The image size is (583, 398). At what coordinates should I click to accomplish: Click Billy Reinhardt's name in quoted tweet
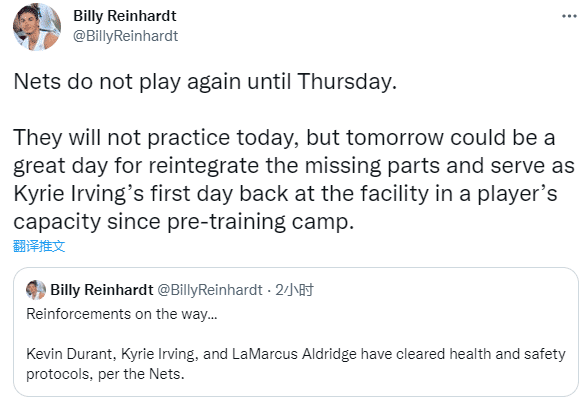[102, 290]
